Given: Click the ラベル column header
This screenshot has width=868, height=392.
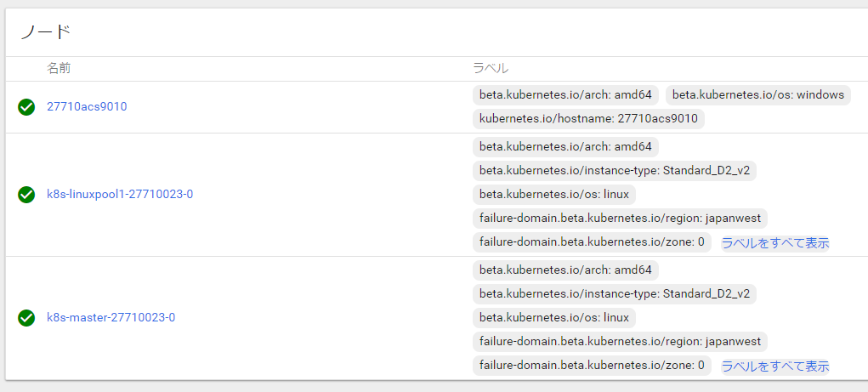Looking at the screenshot, I should point(491,68).
